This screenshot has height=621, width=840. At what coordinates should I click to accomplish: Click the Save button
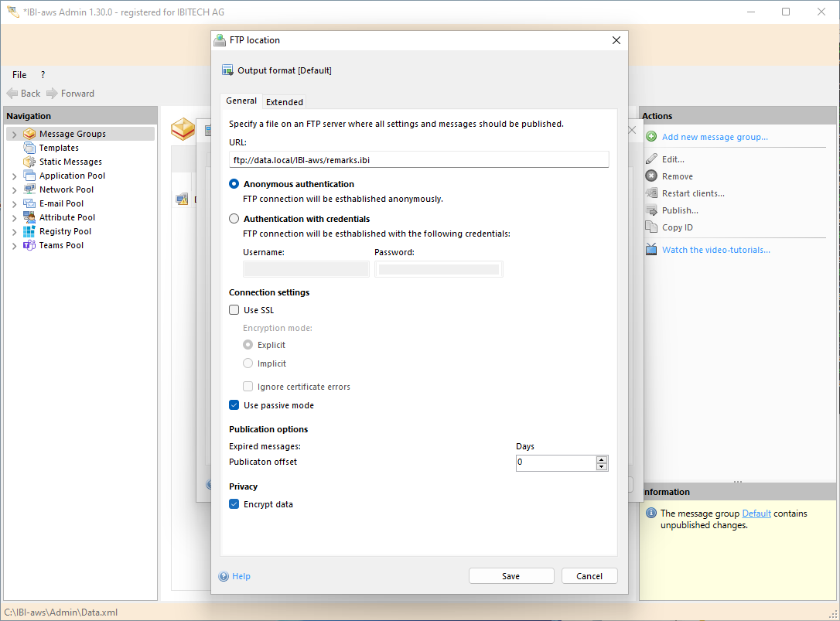click(x=510, y=575)
